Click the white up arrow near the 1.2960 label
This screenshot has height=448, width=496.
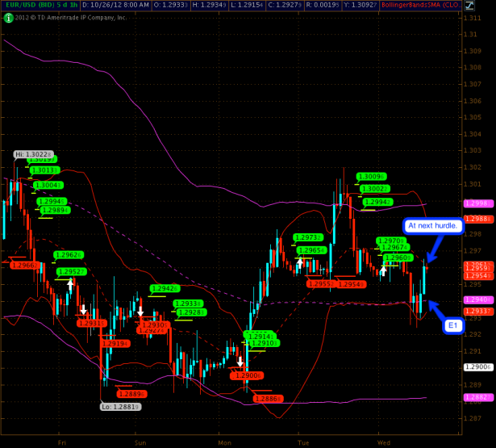point(384,267)
